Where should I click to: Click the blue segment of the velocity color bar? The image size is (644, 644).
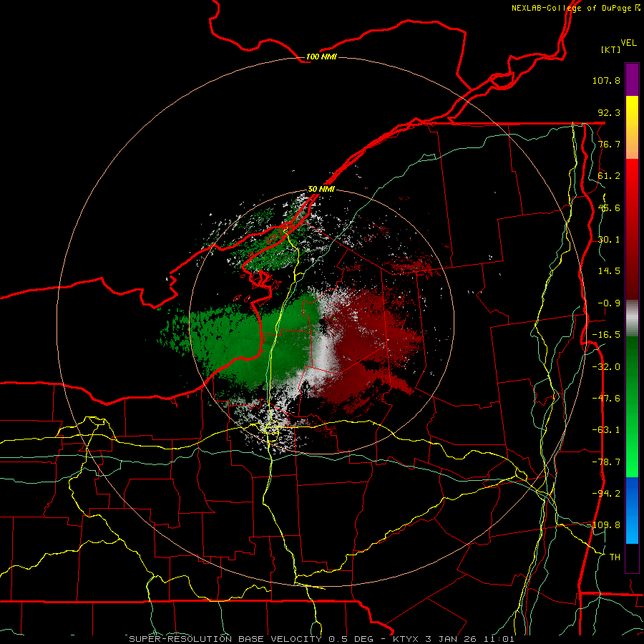click(632, 510)
